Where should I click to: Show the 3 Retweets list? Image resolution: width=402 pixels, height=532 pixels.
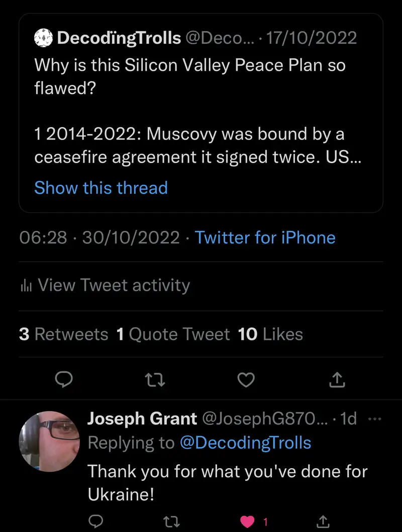point(63,334)
